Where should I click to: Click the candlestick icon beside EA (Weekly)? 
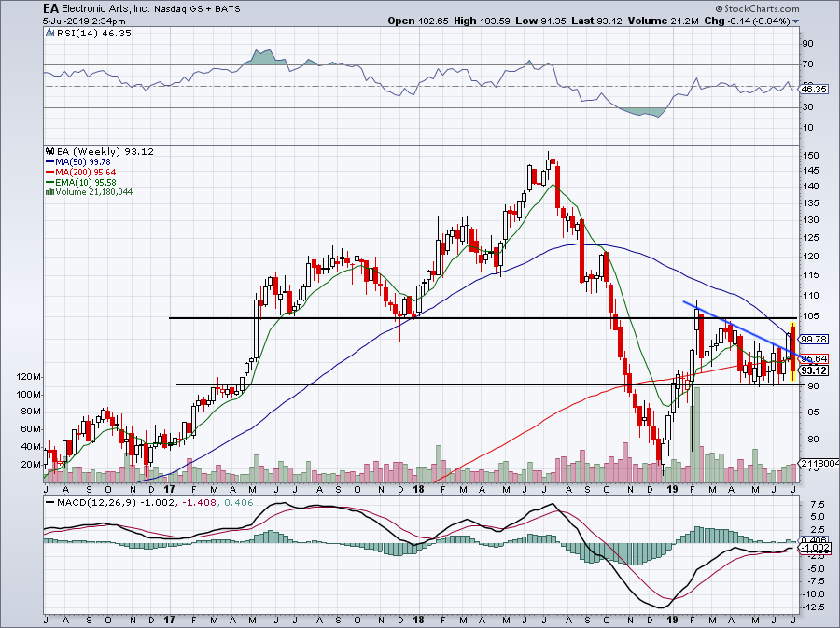coord(50,151)
